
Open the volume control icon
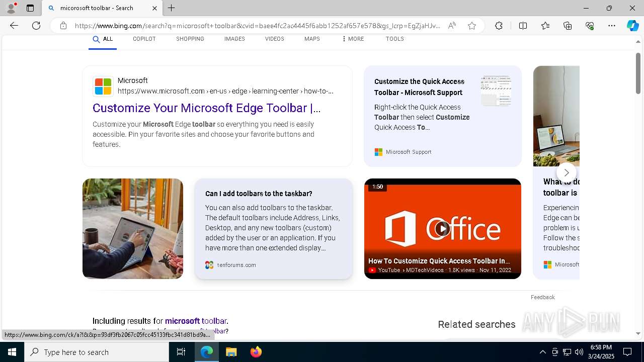[579, 352]
